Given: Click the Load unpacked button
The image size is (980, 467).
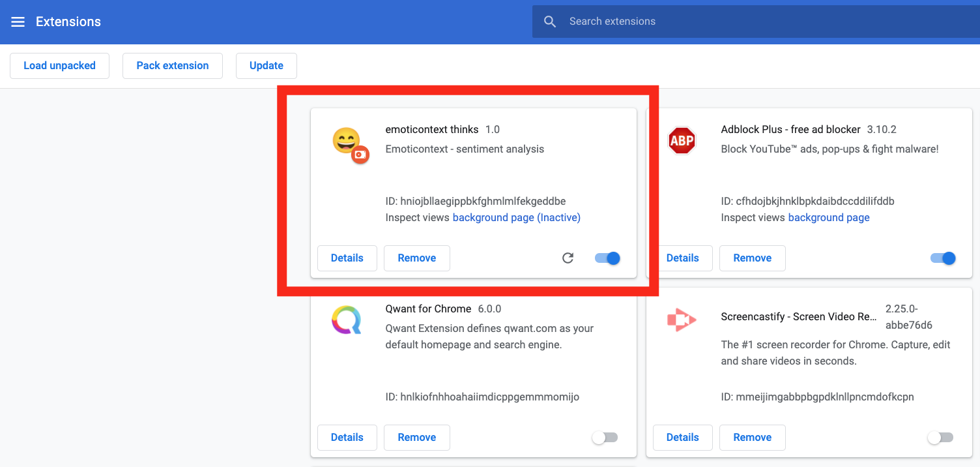Looking at the screenshot, I should (59, 66).
